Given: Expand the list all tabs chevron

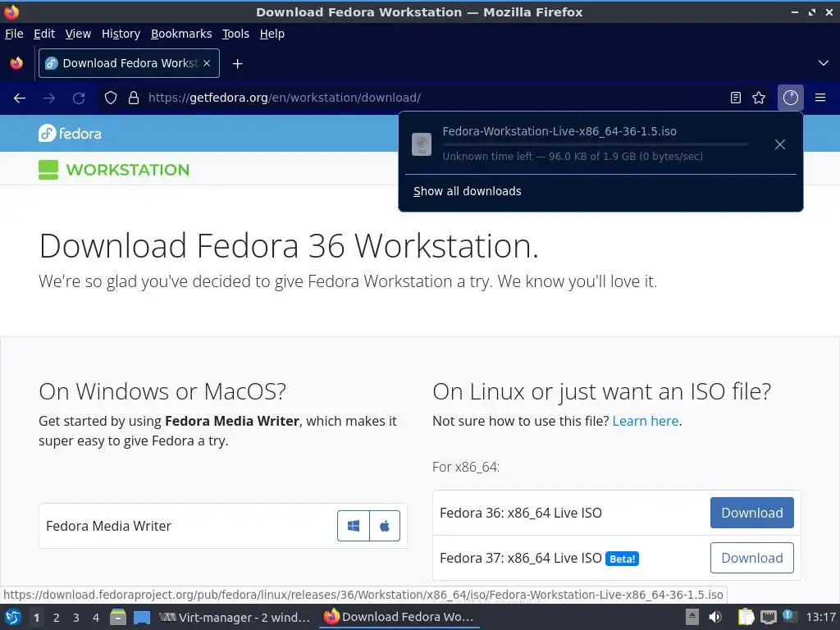Looking at the screenshot, I should pyautogui.click(x=824, y=63).
